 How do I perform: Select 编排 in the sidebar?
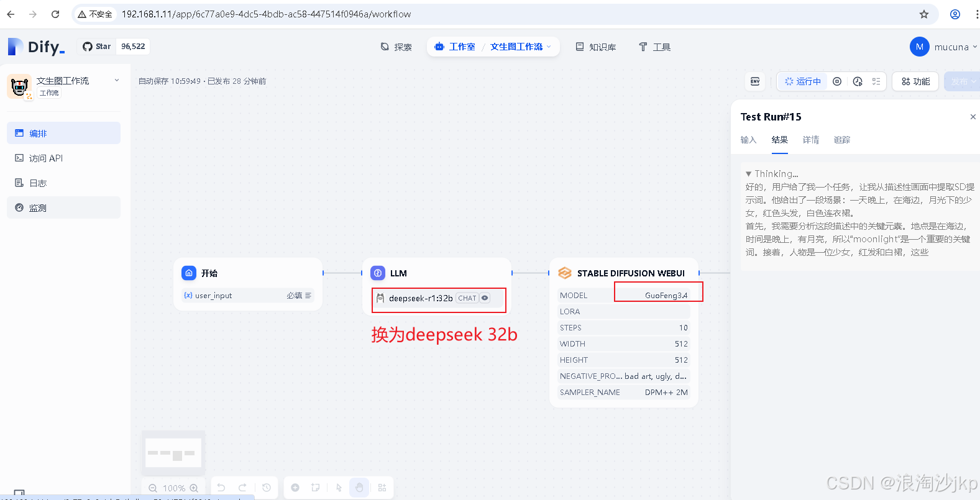tap(63, 133)
